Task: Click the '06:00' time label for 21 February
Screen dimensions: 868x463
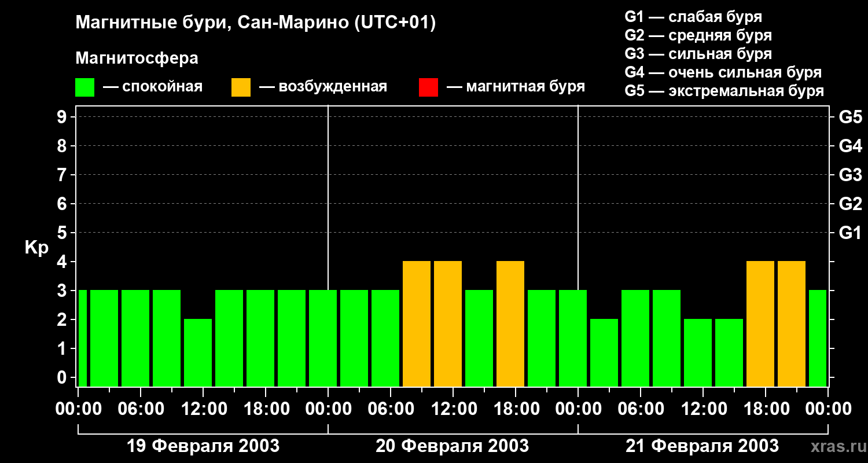Action: (x=641, y=409)
